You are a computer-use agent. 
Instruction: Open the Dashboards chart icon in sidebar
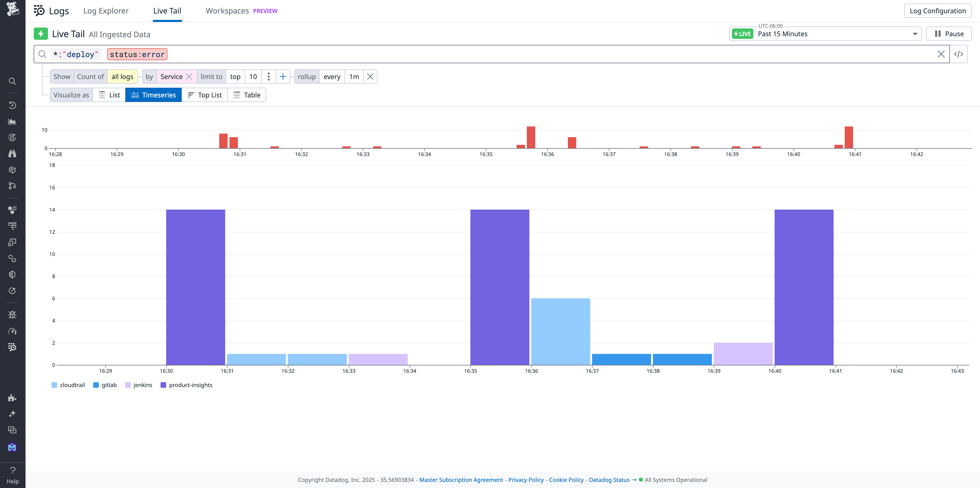point(12,121)
